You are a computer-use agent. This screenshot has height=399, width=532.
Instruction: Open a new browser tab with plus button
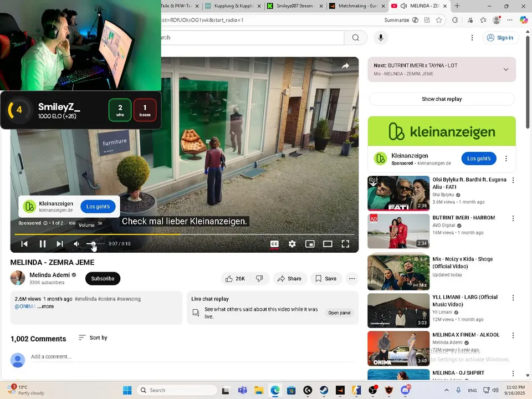[x=457, y=6]
